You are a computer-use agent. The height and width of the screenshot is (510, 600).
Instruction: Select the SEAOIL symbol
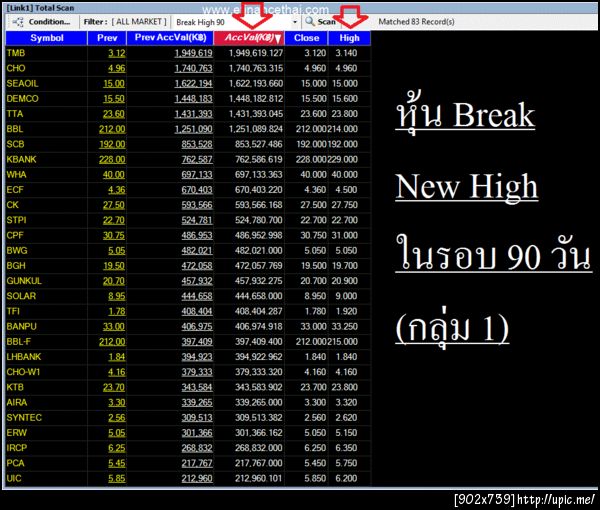22,83
